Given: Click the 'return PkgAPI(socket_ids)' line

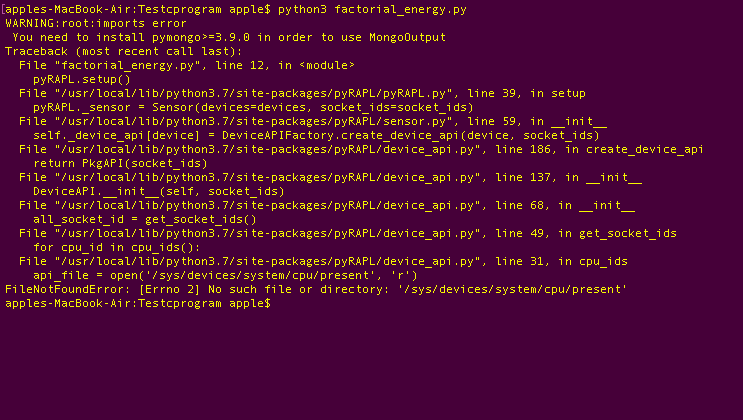Looking at the screenshot, I should coord(120,163).
